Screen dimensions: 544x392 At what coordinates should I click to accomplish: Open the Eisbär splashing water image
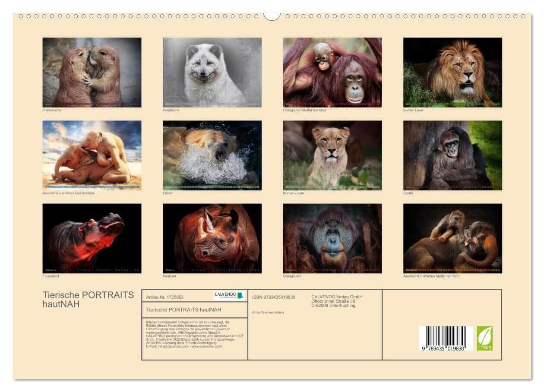[212, 155]
